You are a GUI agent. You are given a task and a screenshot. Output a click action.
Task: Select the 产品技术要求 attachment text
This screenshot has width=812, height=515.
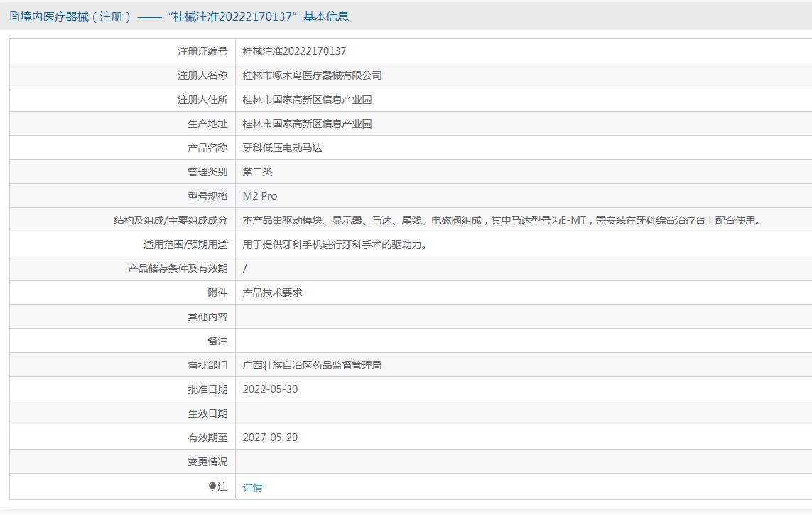pos(272,293)
